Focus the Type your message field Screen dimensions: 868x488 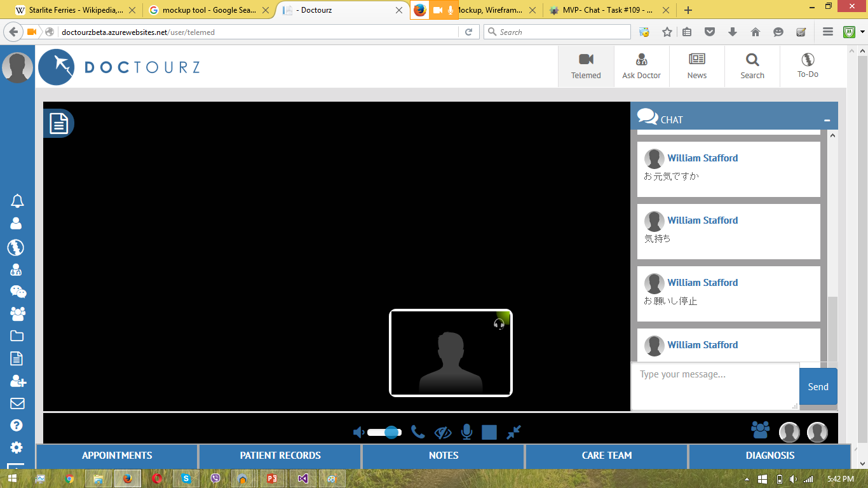[x=715, y=386]
